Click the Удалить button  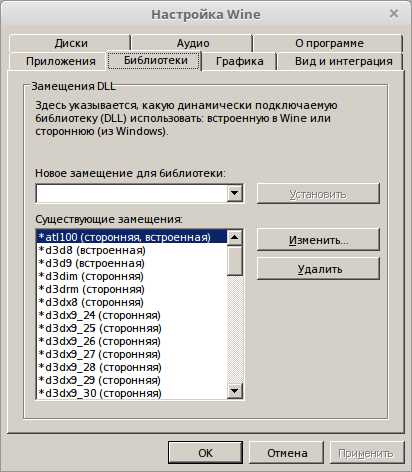[x=318, y=268]
